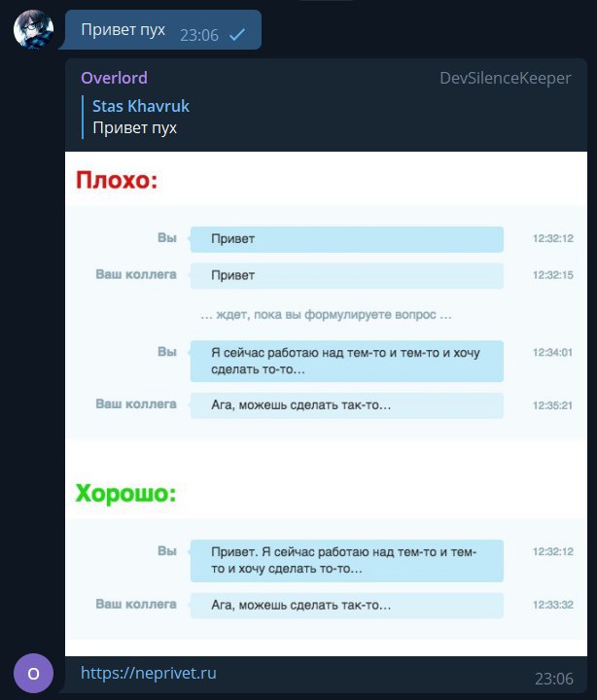Click the green Хорошо heading in image
The image size is (597, 700).
(x=125, y=493)
